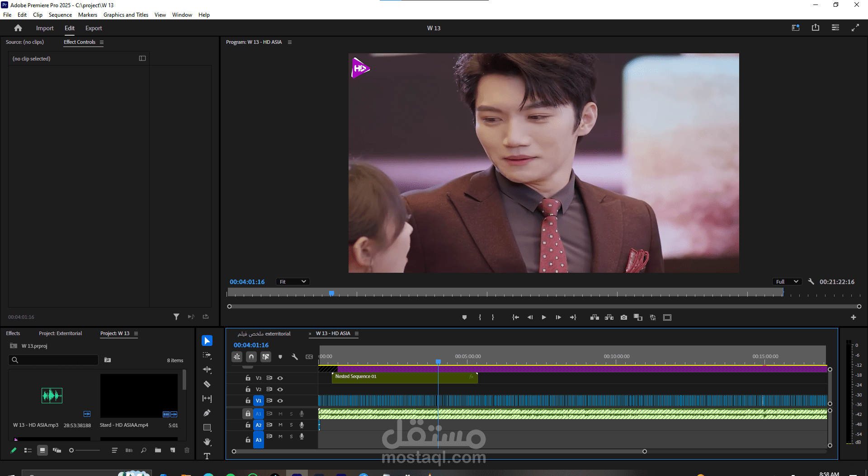Open the comparison view in Program monitor
The width and height of the screenshot is (868, 476).
(x=638, y=317)
